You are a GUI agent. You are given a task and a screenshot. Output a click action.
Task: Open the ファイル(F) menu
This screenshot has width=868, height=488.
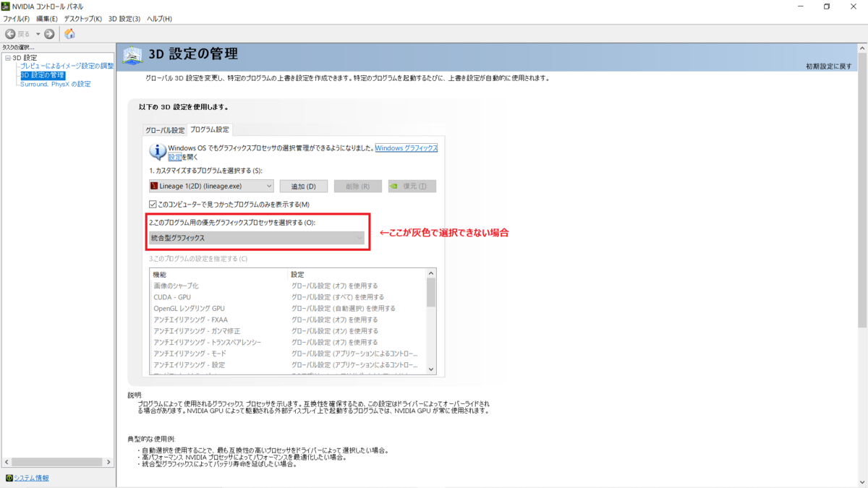[x=17, y=19]
